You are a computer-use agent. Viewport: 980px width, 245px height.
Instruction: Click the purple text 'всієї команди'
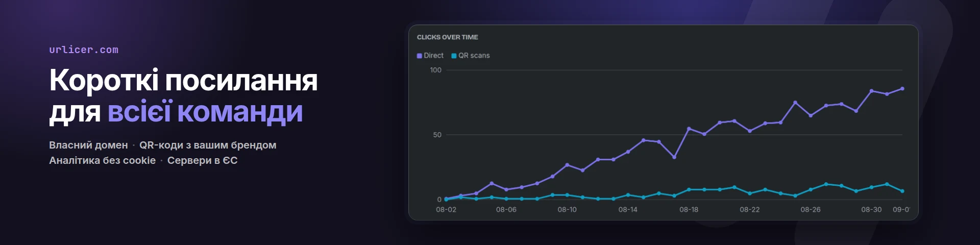coord(205,111)
